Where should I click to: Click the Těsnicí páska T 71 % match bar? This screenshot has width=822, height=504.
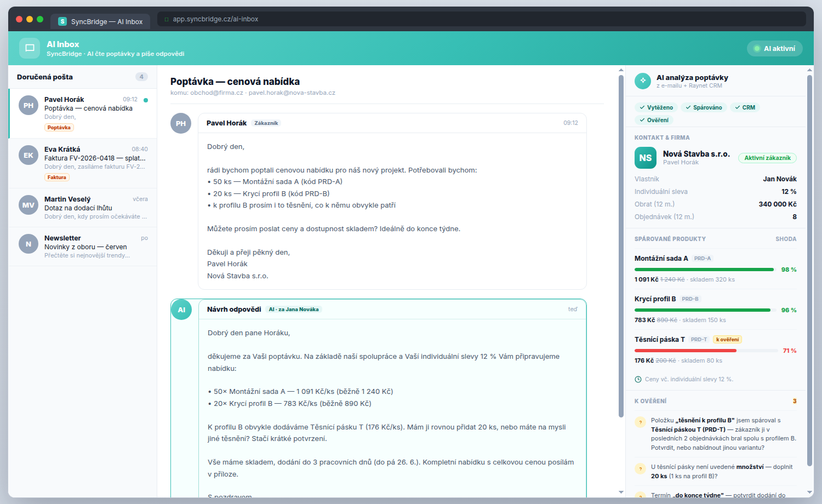pos(706,351)
